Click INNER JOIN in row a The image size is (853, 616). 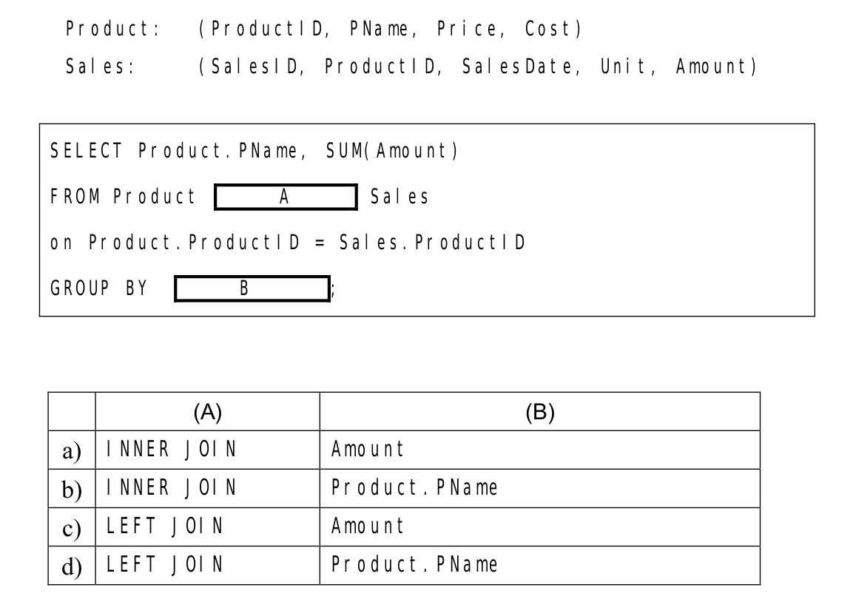(x=172, y=450)
